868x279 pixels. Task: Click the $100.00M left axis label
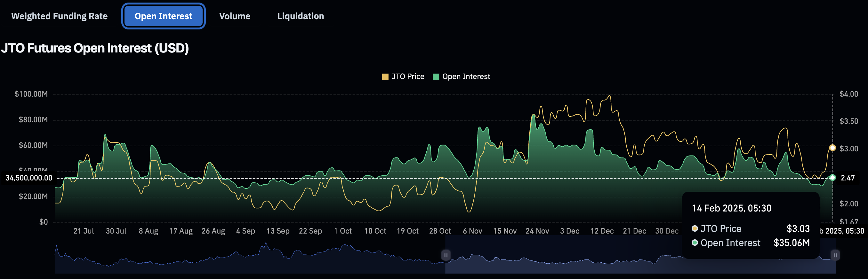pos(31,94)
